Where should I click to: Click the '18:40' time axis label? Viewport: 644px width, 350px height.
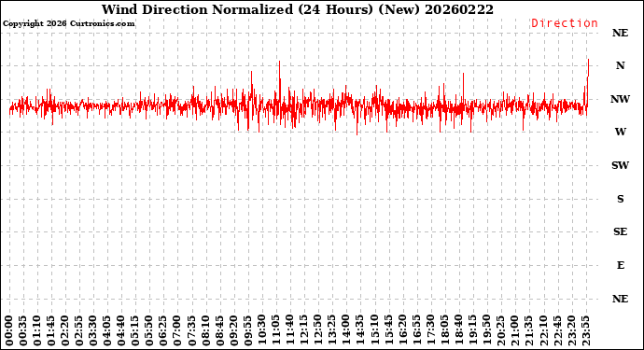[x=459, y=330]
